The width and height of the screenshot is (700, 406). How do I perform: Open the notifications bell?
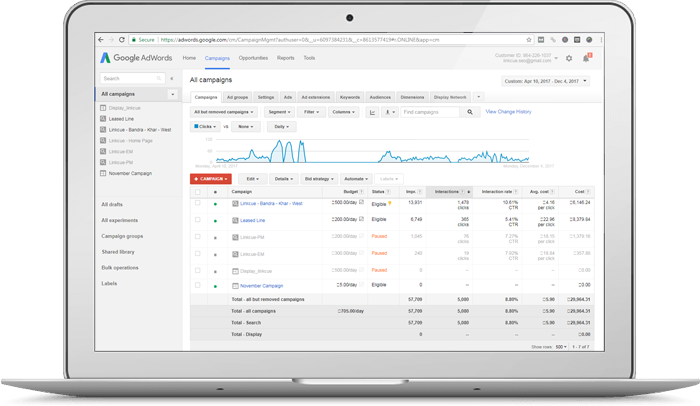pyautogui.click(x=586, y=58)
